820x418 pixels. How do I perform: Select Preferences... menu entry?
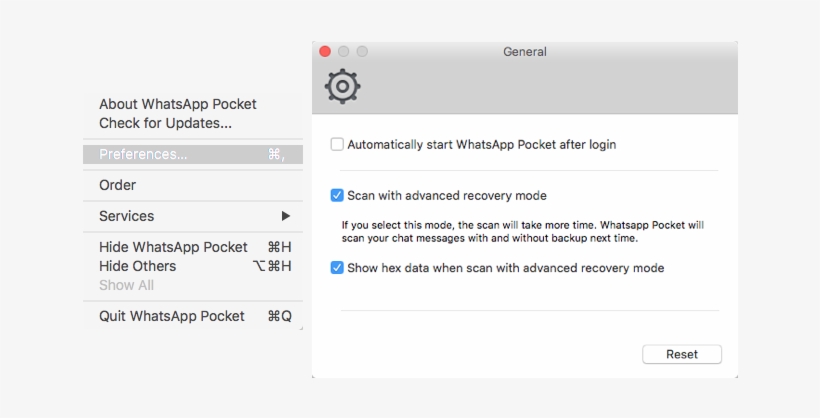pyautogui.click(x=193, y=154)
